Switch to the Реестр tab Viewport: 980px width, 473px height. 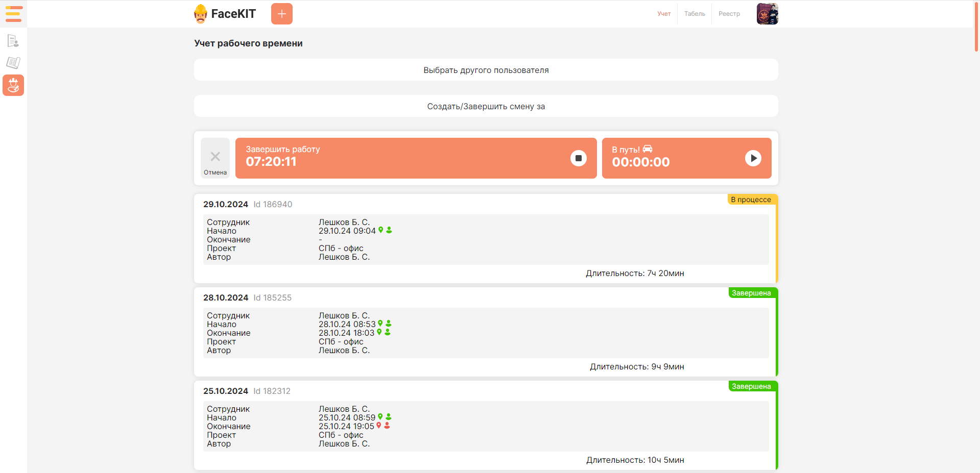pos(729,14)
